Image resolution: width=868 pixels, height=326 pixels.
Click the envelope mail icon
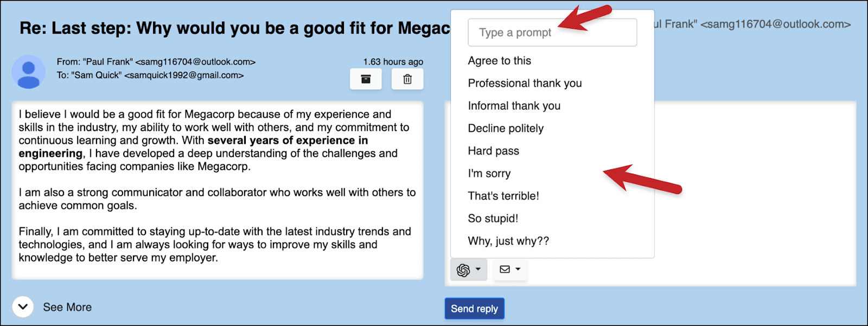pyautogui.click(x=505, y=269)
